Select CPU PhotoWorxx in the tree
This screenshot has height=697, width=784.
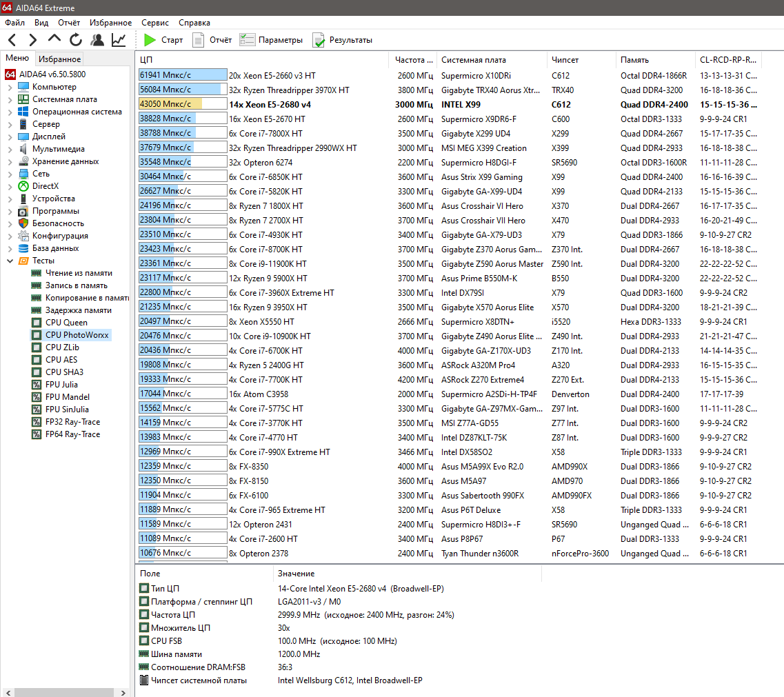(77, 335)
